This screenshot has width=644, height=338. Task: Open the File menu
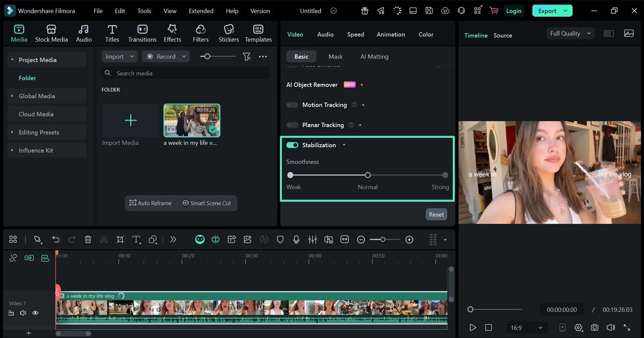click(98, 10)
